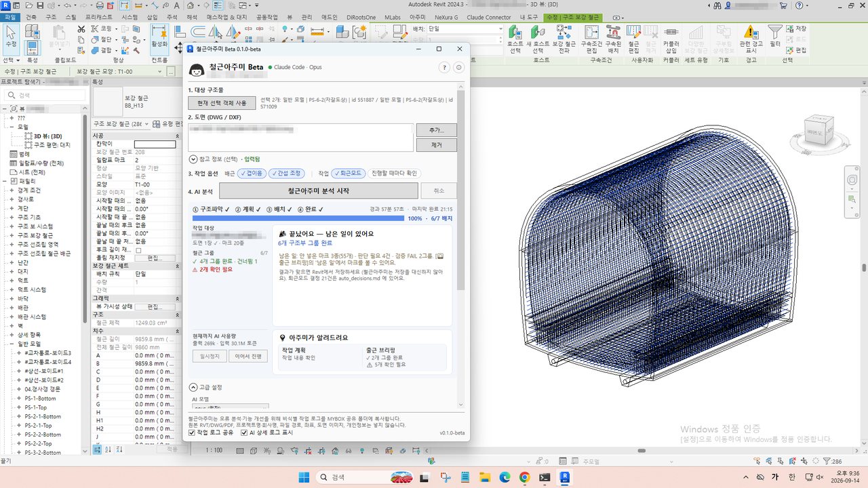Click New Host Select (새 호스트 선택) icon
Viewport: 868px width, 488px height.
coord(538,39)
